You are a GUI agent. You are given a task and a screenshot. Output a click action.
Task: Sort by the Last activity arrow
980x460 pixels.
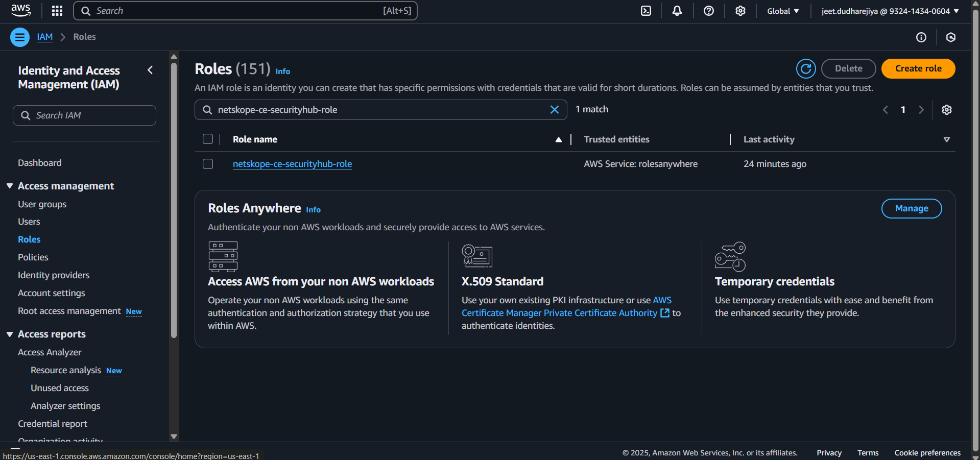947,139
